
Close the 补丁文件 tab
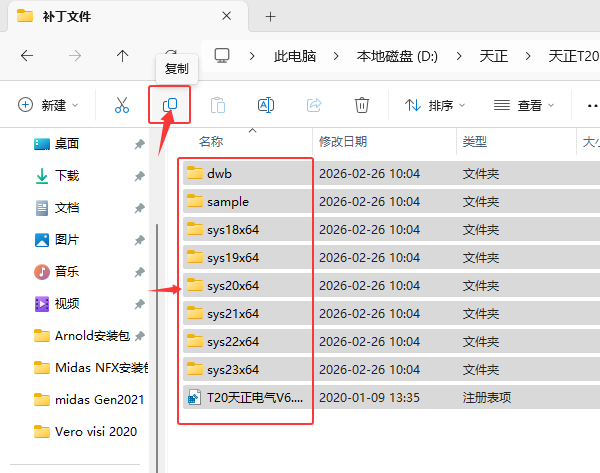click(x=227, y=16)
